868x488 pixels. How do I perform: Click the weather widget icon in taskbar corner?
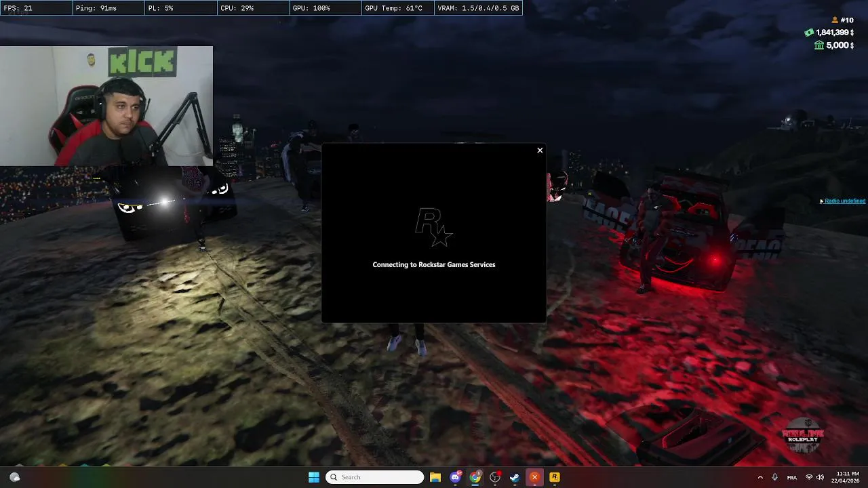point(14,477)
